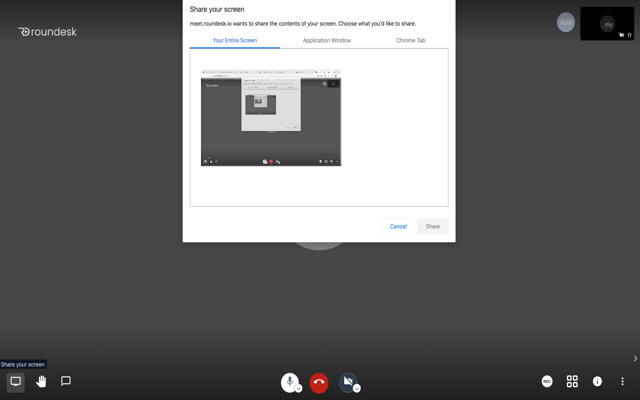Raise your hand with the hand icon
Viewport: 640px width, 400px height.
41,382
